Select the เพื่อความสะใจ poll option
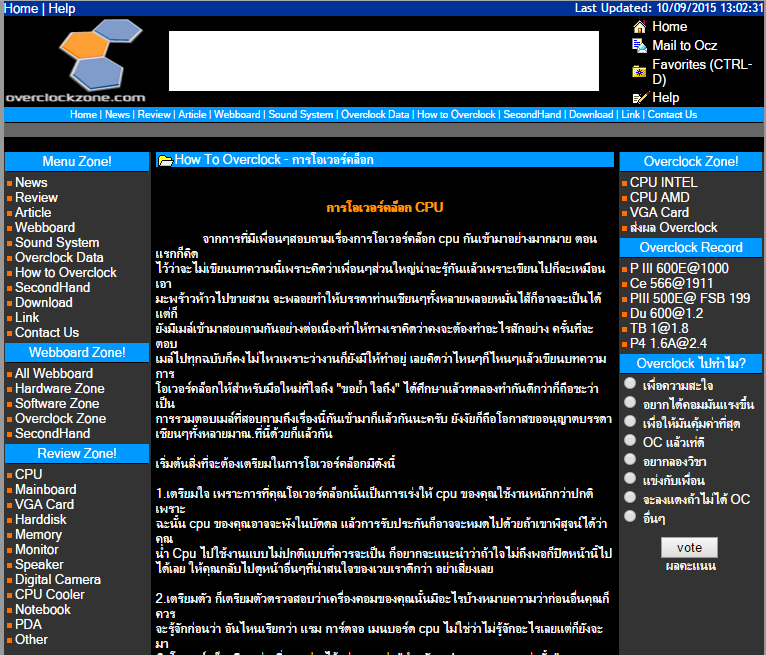 (630, 383)
